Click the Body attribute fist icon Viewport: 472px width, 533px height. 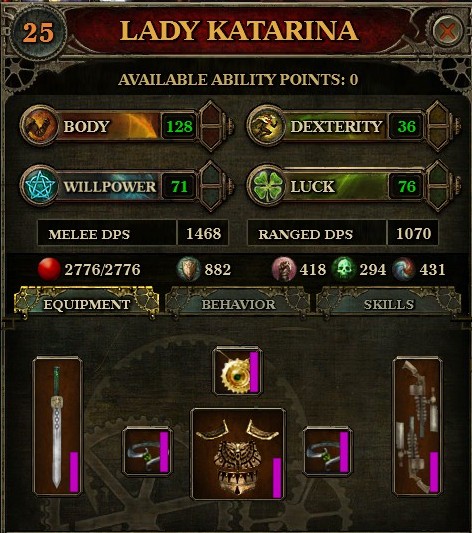point(39,126)
